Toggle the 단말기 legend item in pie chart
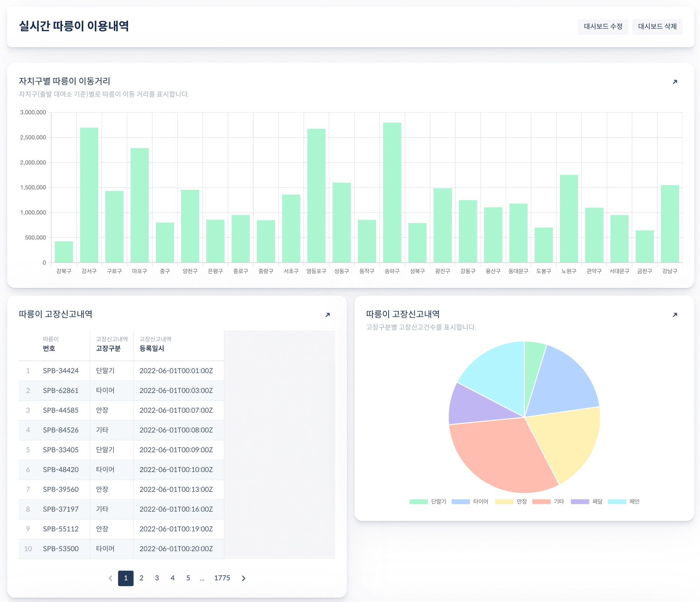Screen dimensions: 700x602 point(438,501)
